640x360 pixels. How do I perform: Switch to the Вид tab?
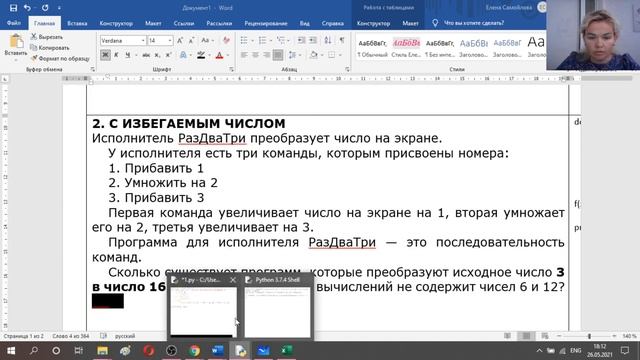coord(304,23)
